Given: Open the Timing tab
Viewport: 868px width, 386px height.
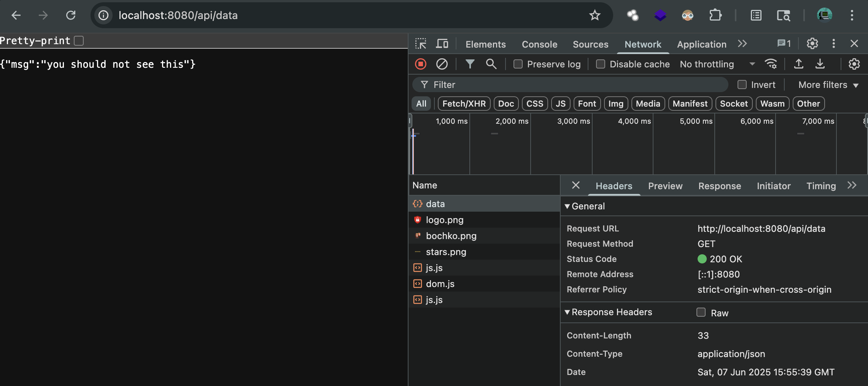Looking at the screenshot, I should [821, 186].
